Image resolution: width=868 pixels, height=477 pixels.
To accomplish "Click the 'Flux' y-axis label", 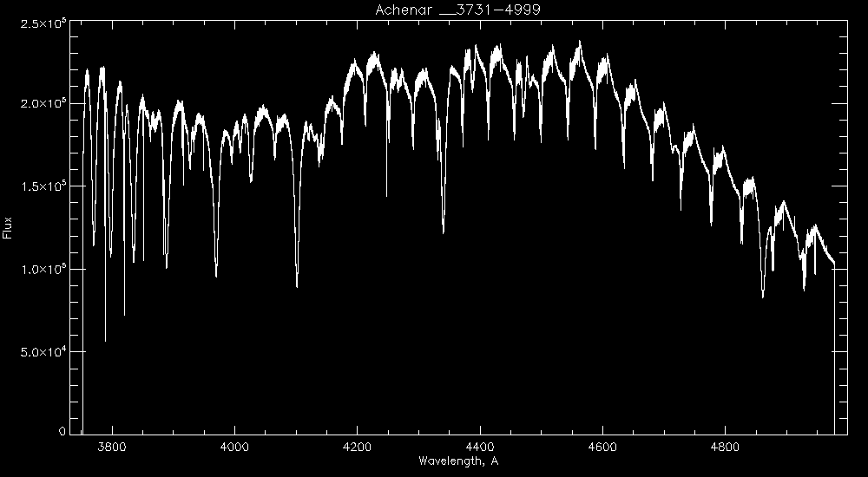I will [x=7, y=227].
